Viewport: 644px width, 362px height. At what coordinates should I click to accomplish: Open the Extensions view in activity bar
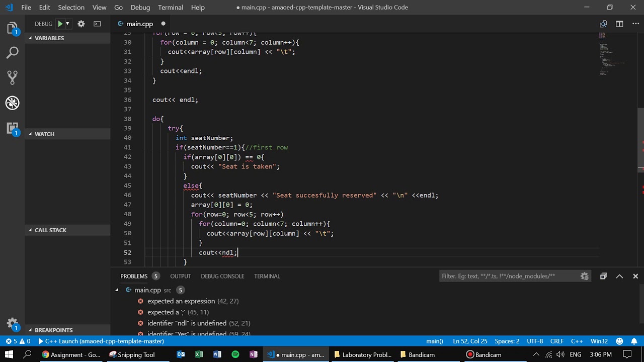[13, 128]
